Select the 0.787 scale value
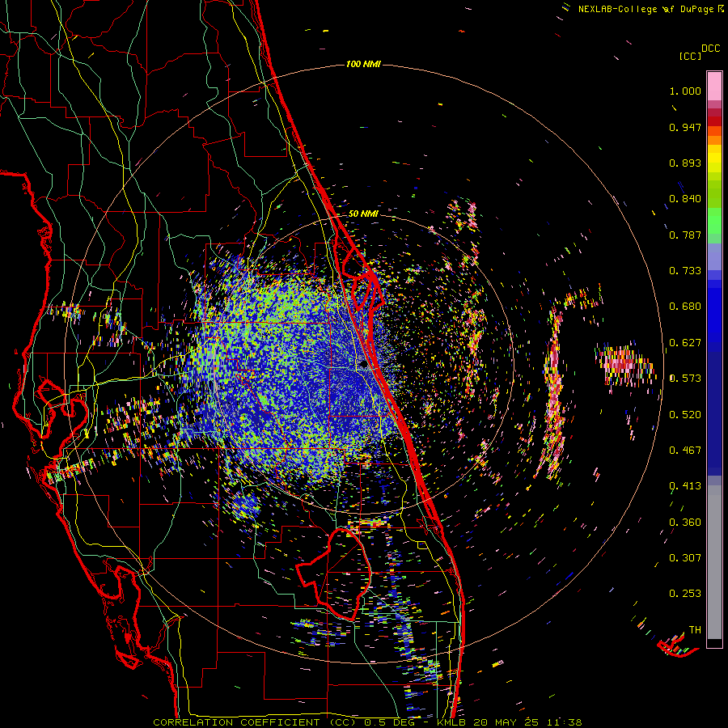The width and height of the screenshot is (728, 728). pos(685,235)
